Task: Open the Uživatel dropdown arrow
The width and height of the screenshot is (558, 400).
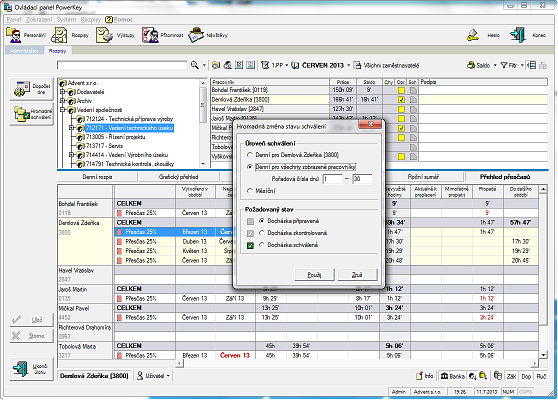Action: coord(168,376)
